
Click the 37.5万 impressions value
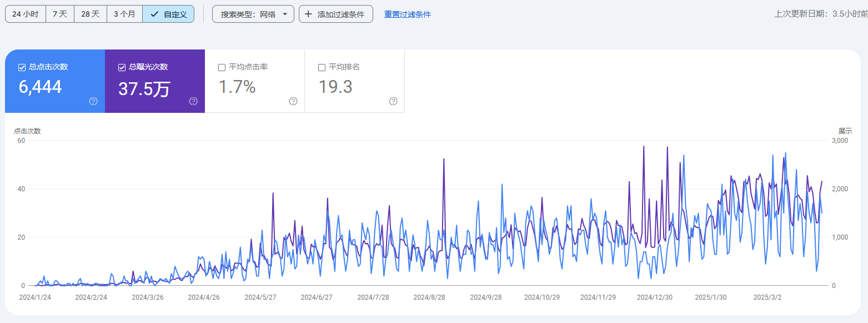click(144, 88)
